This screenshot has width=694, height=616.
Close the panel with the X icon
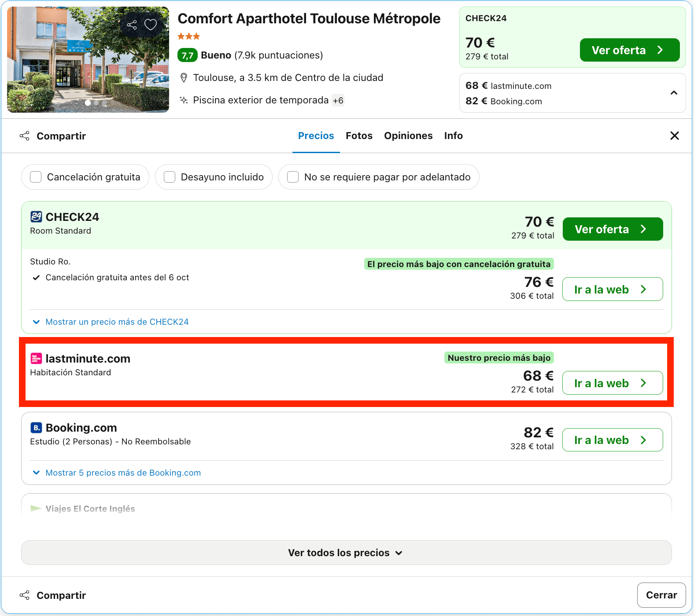pos(674,136)
